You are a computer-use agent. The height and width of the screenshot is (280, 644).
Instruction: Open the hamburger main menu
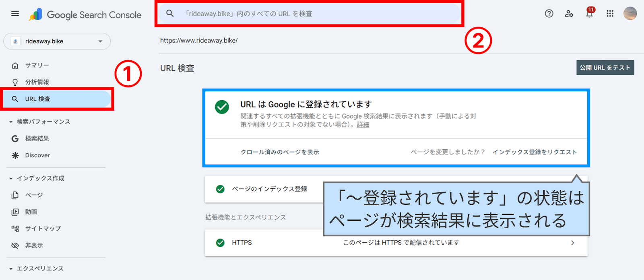click(15, 14)
